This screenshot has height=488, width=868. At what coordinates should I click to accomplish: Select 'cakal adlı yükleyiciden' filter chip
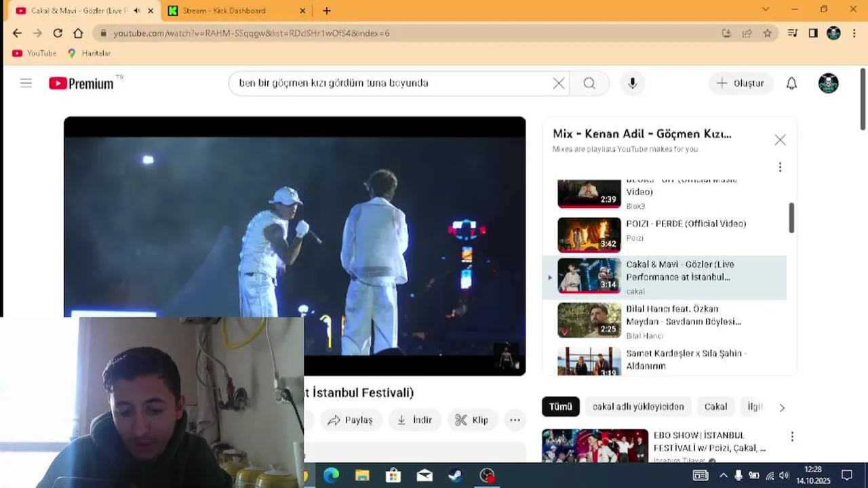click(x=638, y=407)
